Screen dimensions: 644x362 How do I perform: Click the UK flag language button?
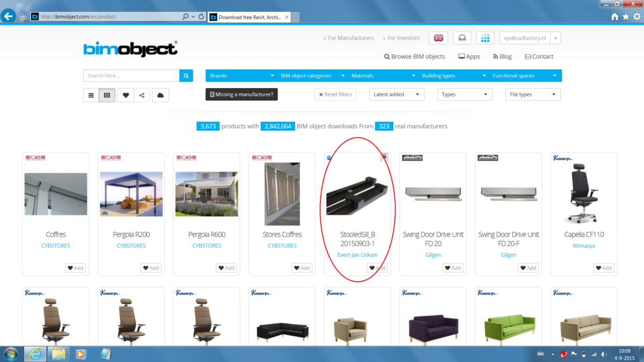pos(438,38)
